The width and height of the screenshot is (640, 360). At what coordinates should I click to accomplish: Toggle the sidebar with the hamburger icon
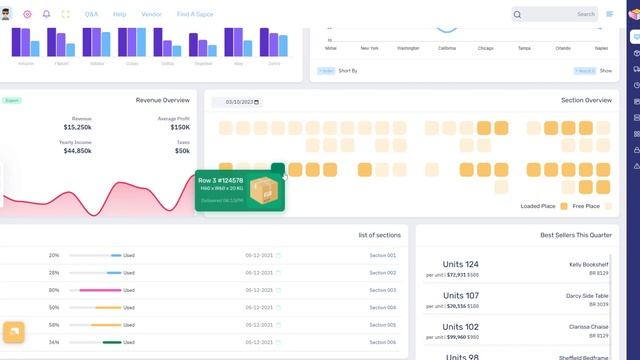[x=610, y=14]
